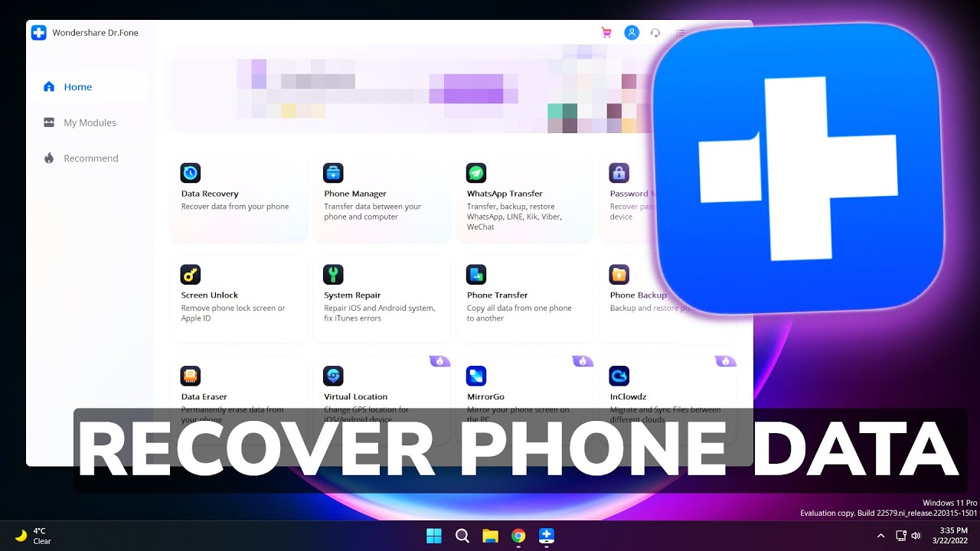
Task: Click the Dr.Fone icon in the taskbar
Action: coord(547,536)
